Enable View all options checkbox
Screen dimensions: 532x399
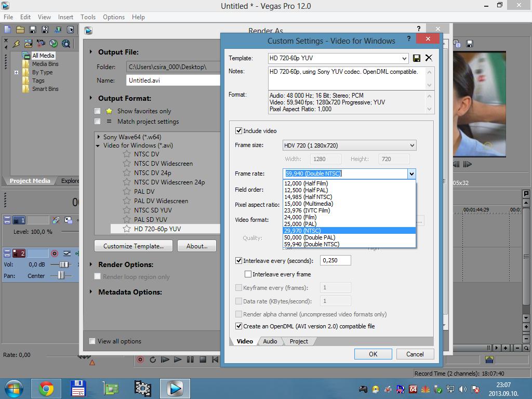click(x=92, y=341)
